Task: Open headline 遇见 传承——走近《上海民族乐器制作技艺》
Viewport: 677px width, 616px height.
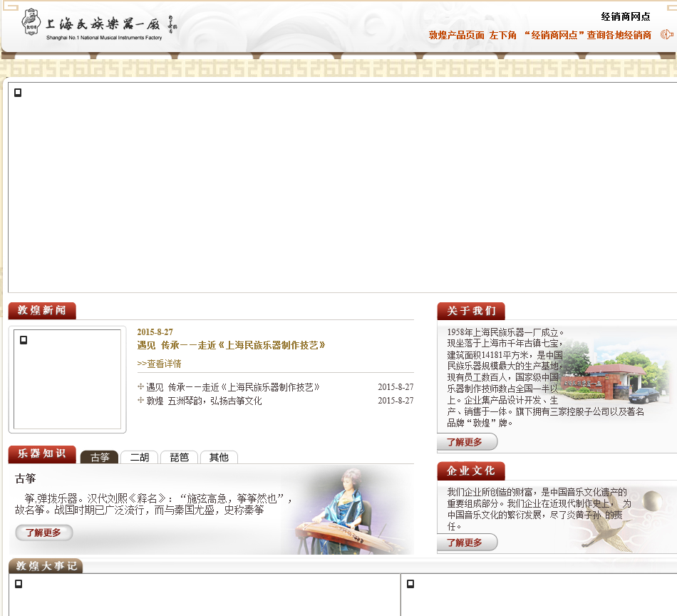Action: pyautogui.click(x=231, y=345)
